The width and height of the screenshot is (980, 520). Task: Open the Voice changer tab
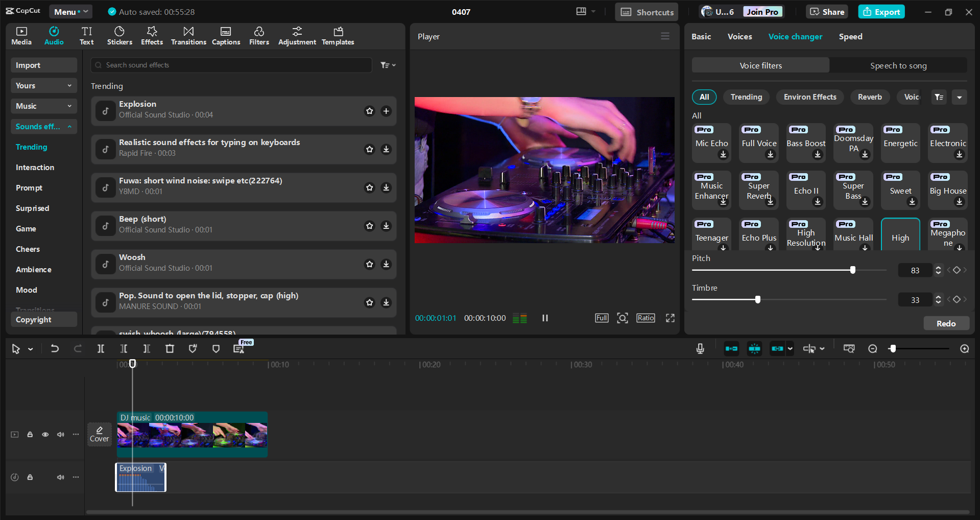795,36
